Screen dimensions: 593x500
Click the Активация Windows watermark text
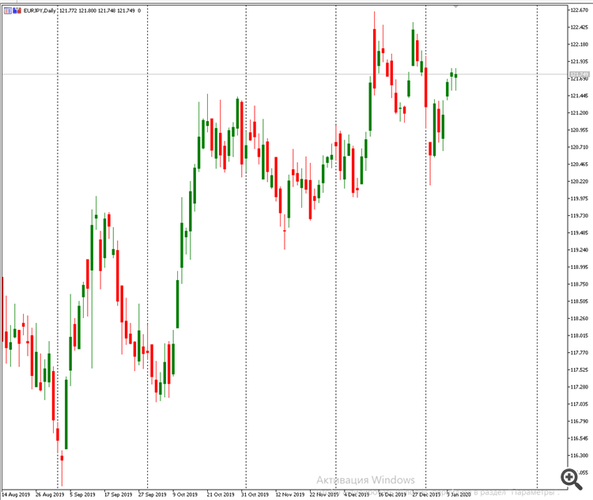[x=366, y=480]
